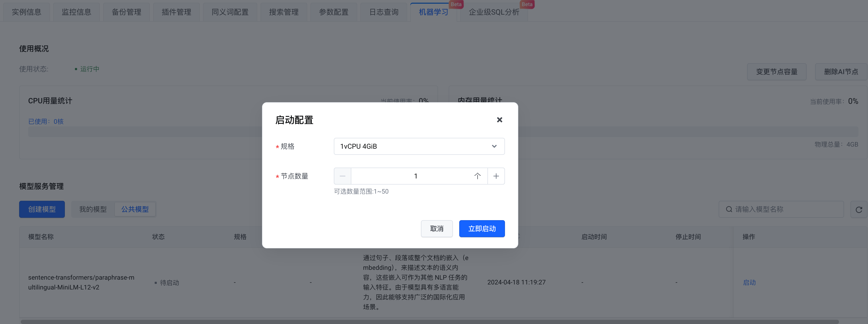Click the 创建模型 button
The height and width of the screenshot is (324, 868).
click(42, 210)
